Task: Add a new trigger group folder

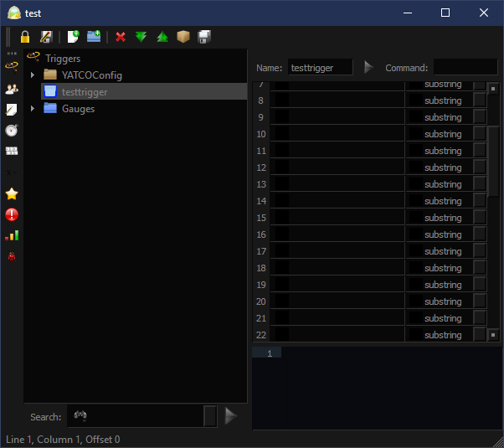Action: click(x=94, y=37)
